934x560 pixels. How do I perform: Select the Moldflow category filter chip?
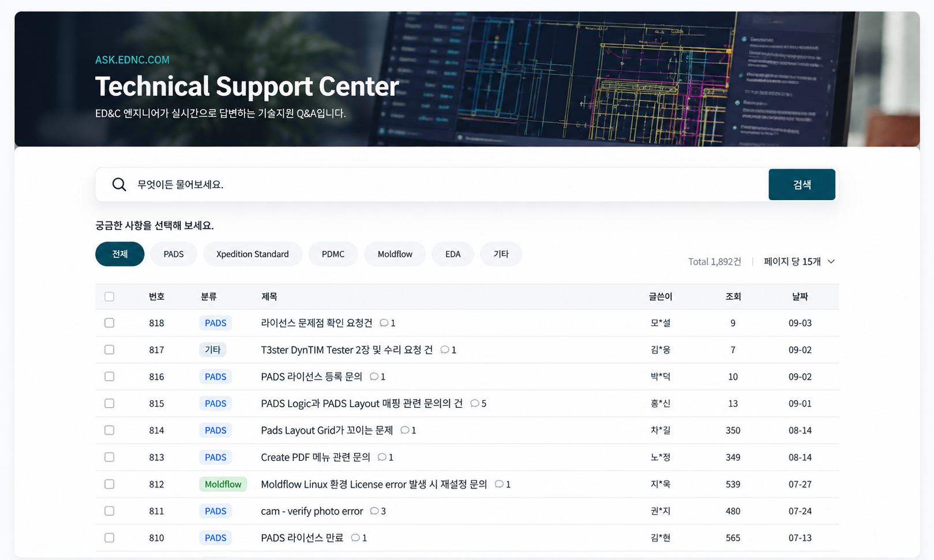tap(395, 254)
